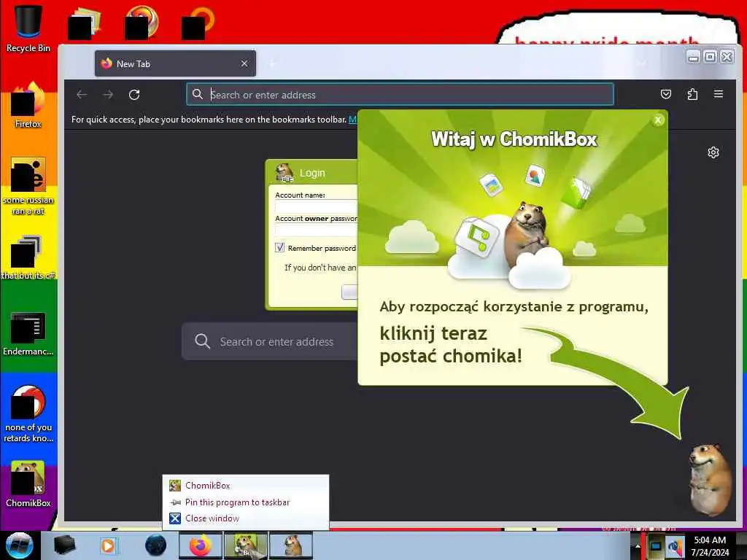Open 'none of you retards kno...' desktop icon
Viewport: 747px width, 560px height.
(28, 413)
